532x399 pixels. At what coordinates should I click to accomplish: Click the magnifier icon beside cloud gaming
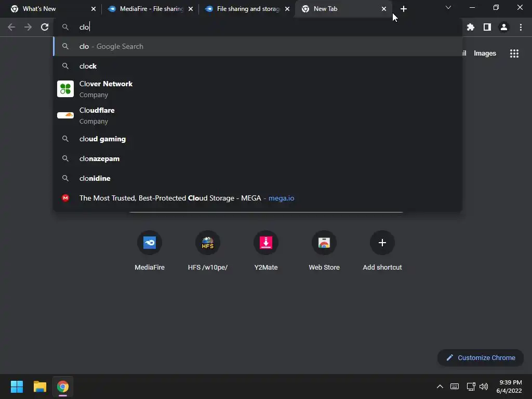[65, 139]
